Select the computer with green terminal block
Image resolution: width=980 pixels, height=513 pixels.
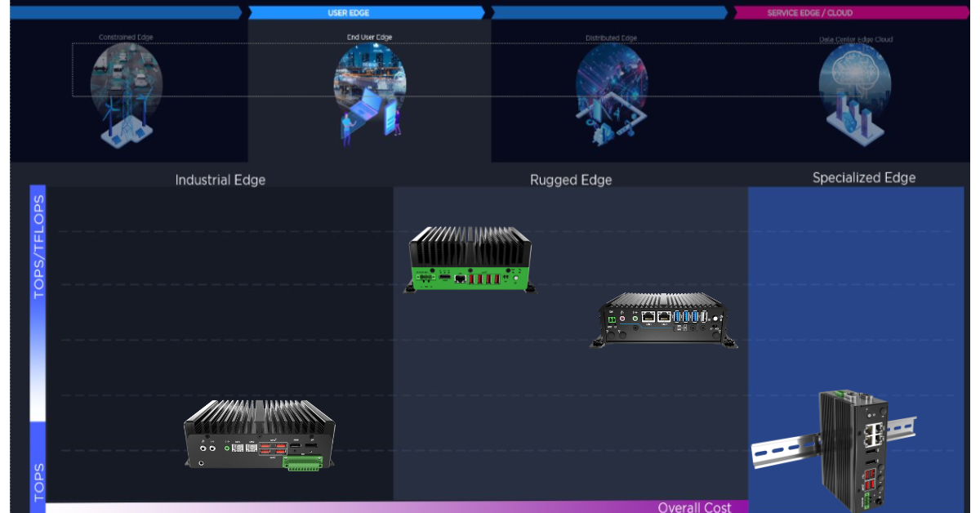[x=260, y=435]
